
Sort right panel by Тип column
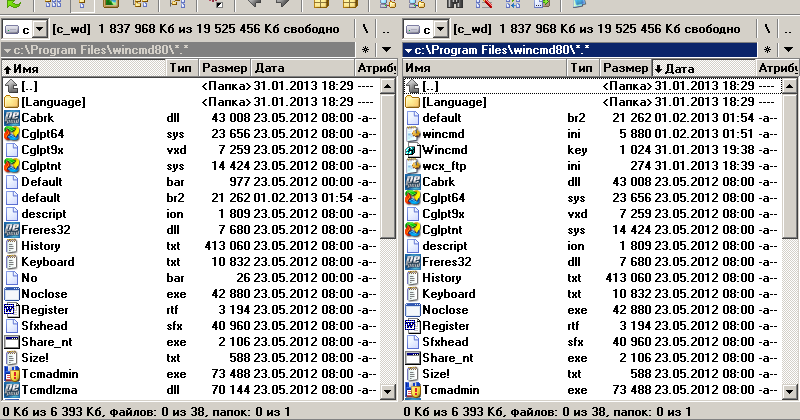(582, 68)
